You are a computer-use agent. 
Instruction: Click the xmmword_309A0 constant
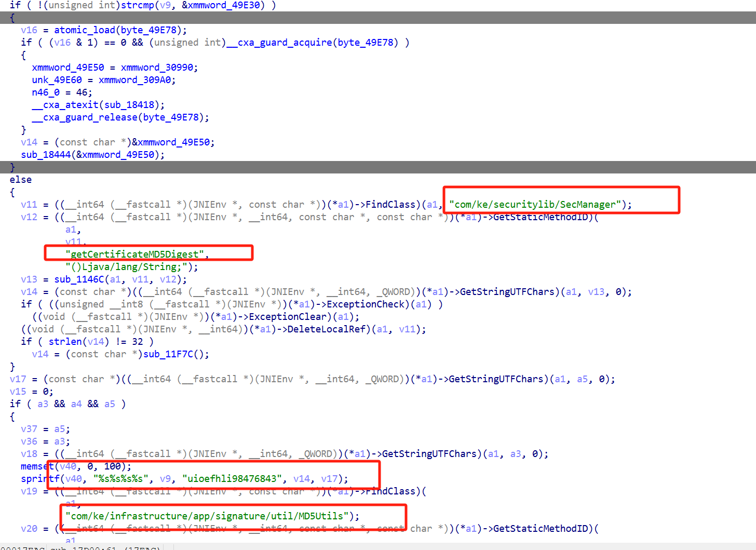point(134,80)
